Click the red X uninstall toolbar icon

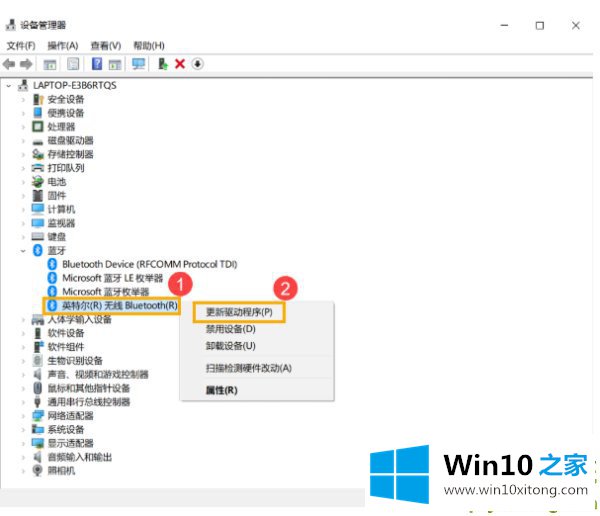[x=180, y=64]
